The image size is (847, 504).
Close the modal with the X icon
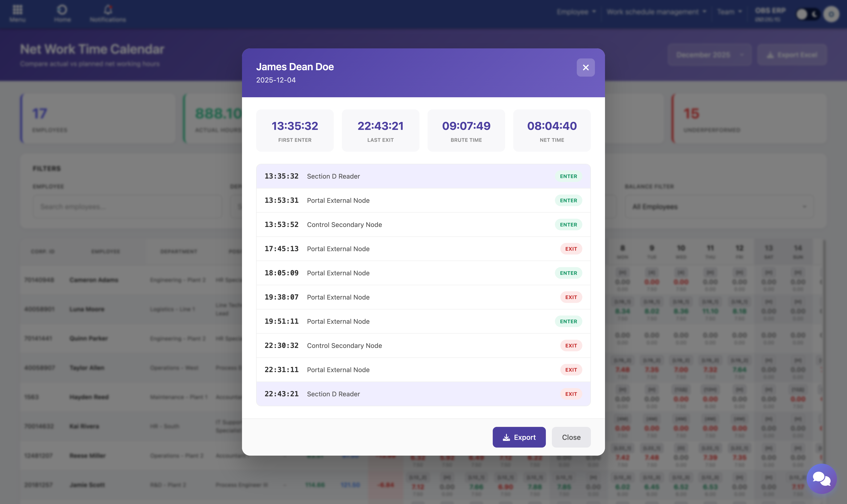(585, 68)
